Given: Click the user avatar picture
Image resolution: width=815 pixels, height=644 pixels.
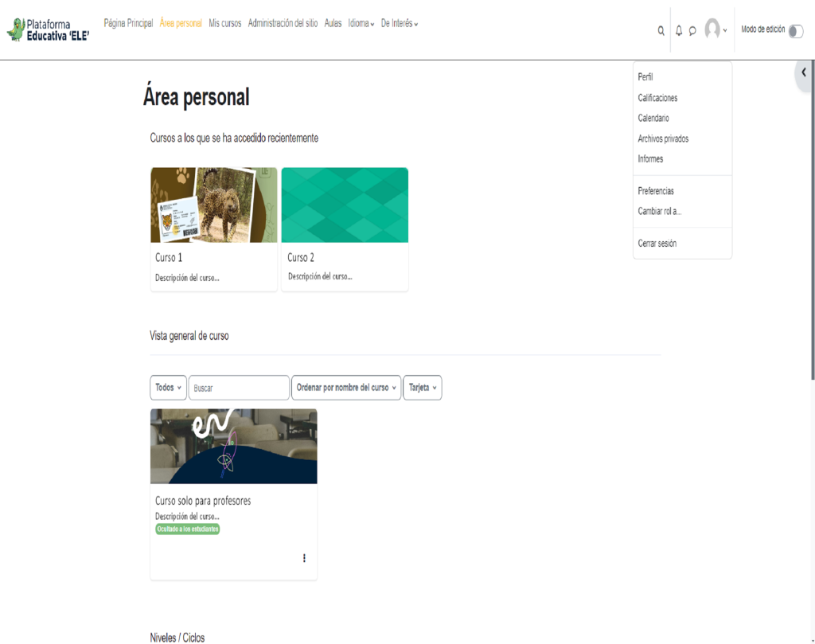Looking at the screenshot, I should point(712,29).
